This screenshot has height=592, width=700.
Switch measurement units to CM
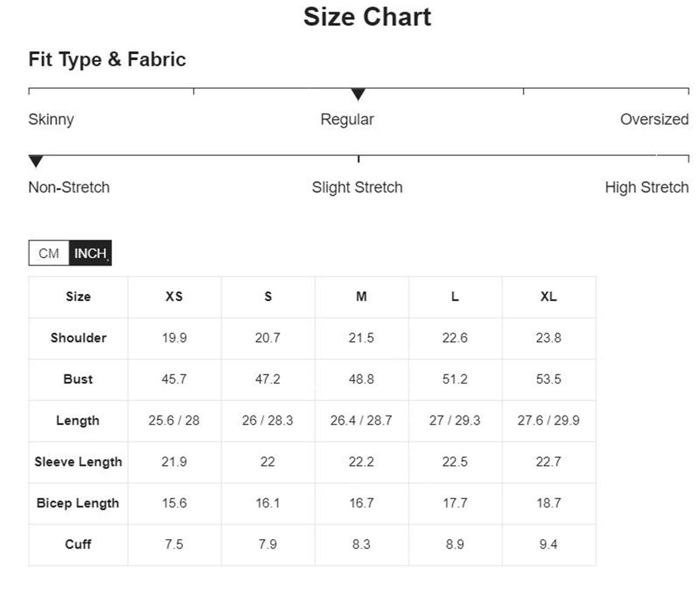49,253
